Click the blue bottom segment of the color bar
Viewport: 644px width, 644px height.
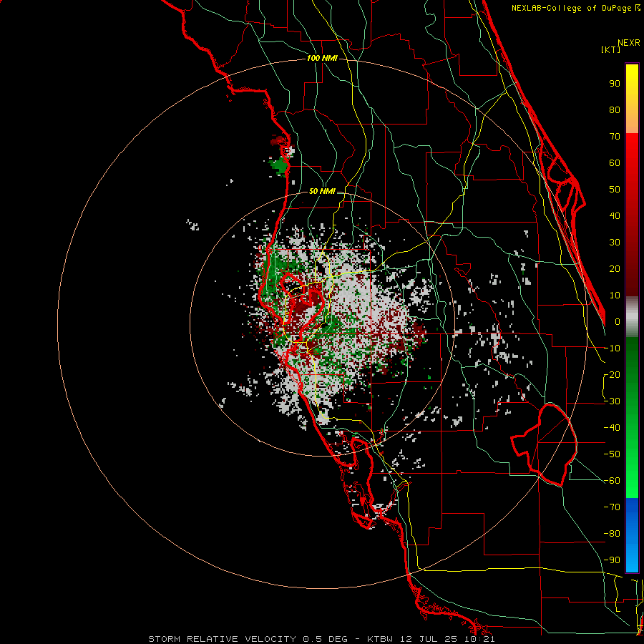[x=632, y=535]
